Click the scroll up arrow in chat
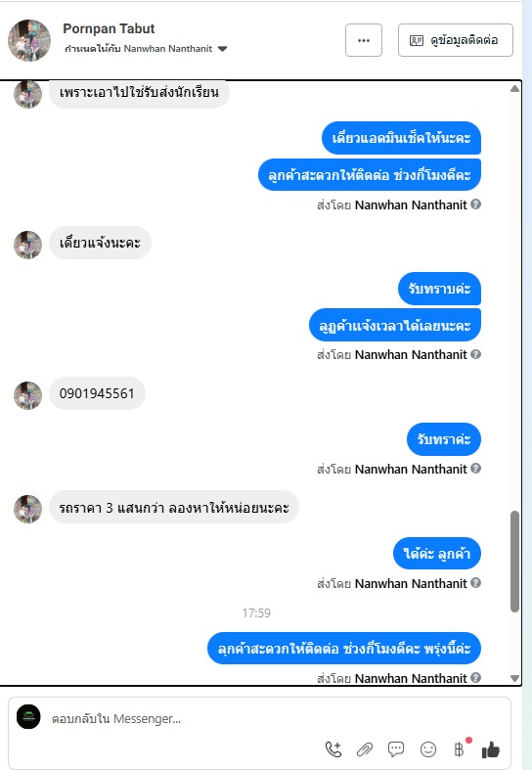The height and width of the screenshot is (770, 532). tap(514, 89)
